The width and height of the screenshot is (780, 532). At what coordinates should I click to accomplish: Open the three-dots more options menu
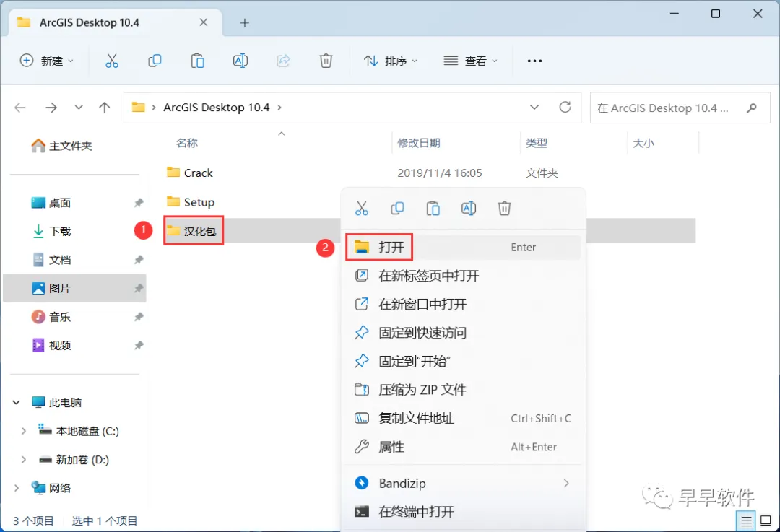click(x=534, y=61)
